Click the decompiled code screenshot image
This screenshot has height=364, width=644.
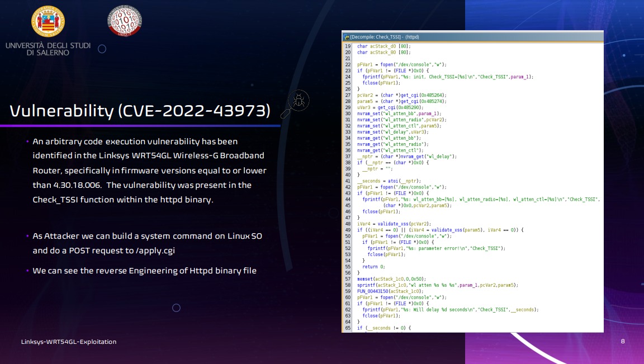473,181
